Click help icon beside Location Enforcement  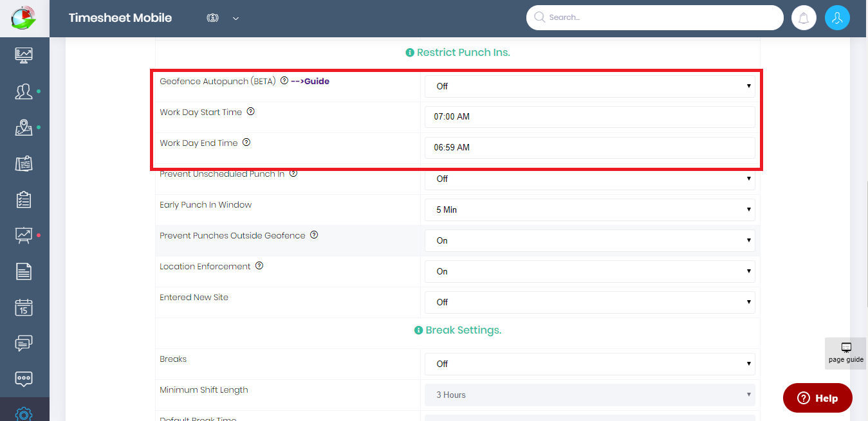(259, 266)
